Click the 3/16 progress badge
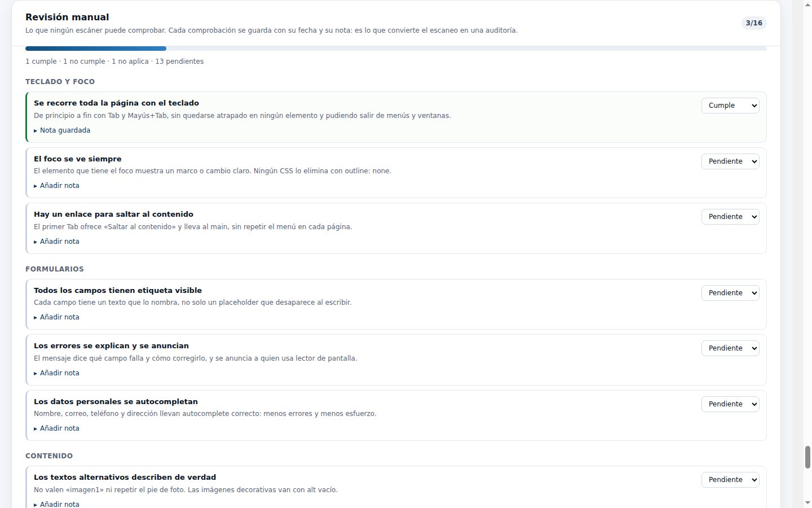 (754, 23)
